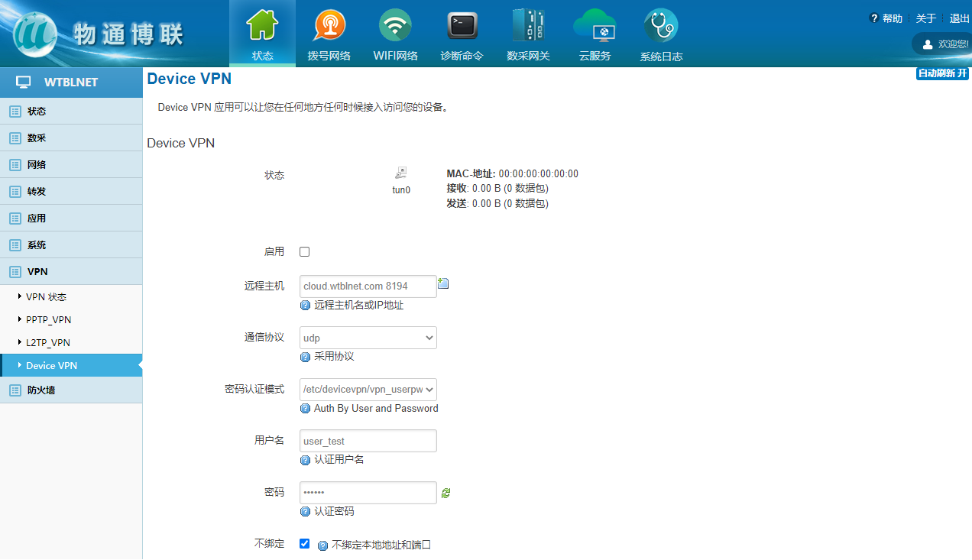972x560 pixels.
Task: Uncheck the 不绑定 checkbox
Action: tap(305, 544)
